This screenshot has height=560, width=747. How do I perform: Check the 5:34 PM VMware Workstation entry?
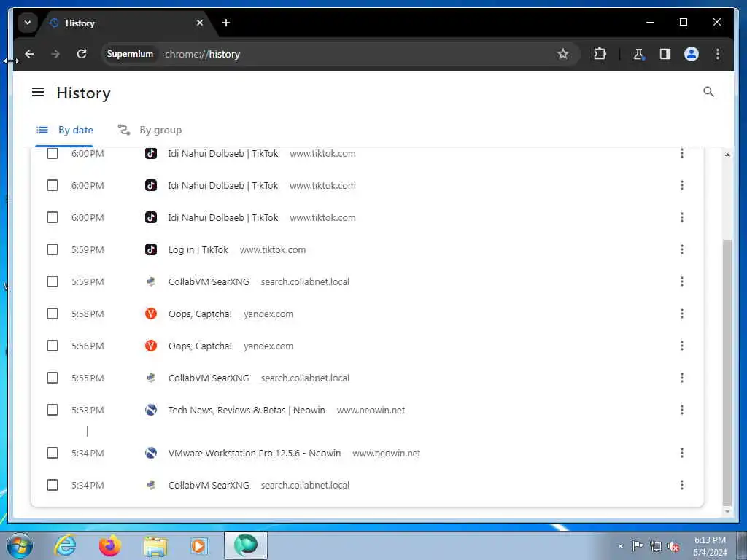coord(53,453)
